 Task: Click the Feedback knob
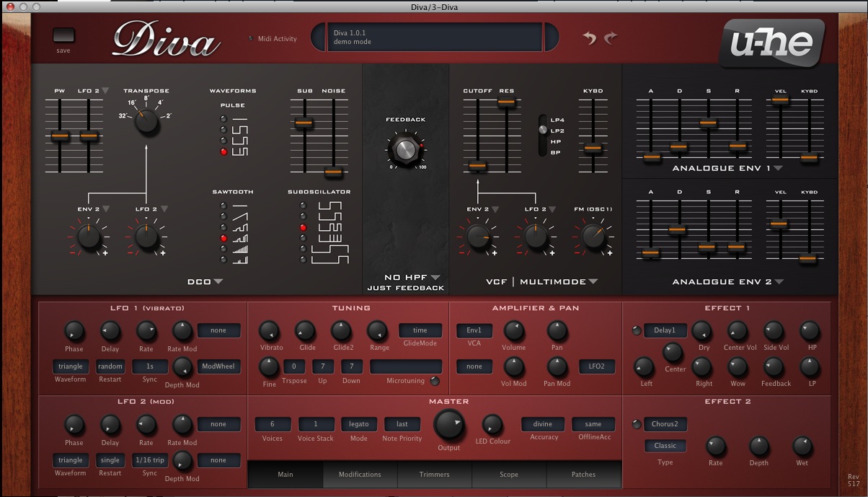(405, 149)
